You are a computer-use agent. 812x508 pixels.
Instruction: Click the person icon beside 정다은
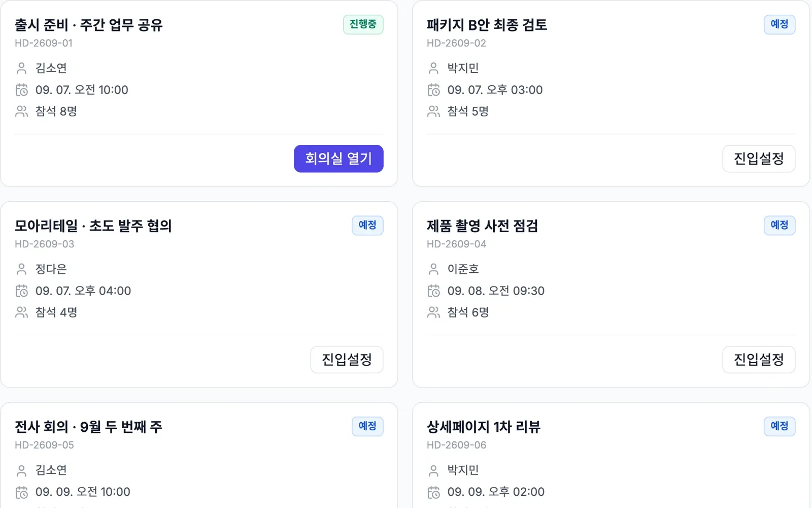21,269
